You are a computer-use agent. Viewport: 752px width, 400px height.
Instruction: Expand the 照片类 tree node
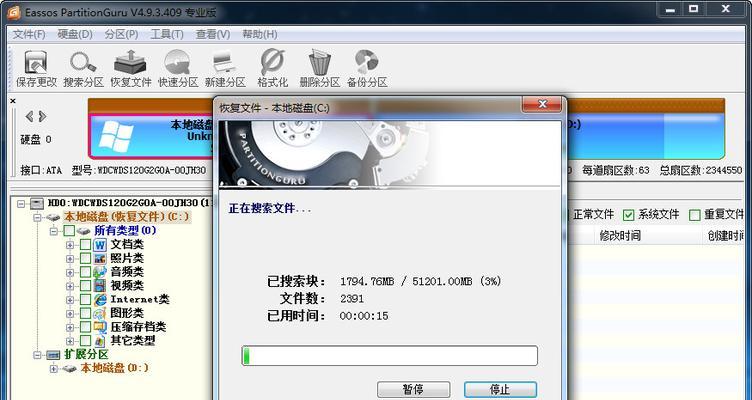70,259
